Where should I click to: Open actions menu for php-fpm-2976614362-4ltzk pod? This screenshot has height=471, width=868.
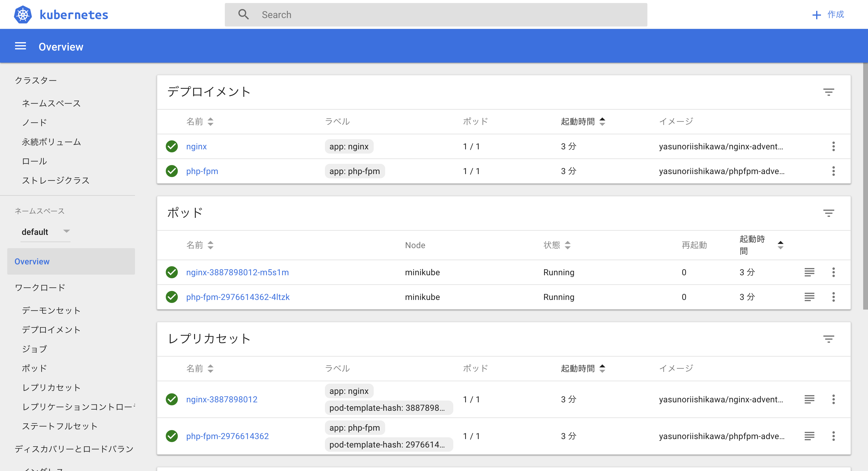pyautogui.click(x=833, y=297)
